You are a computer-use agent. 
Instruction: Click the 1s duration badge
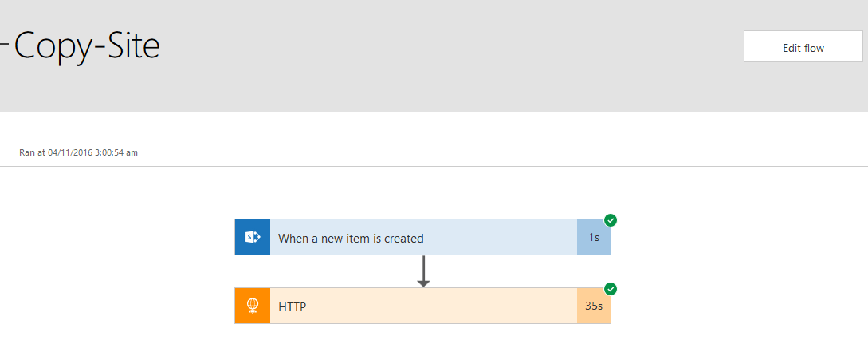pyautogui.click(x=594, y=238)
